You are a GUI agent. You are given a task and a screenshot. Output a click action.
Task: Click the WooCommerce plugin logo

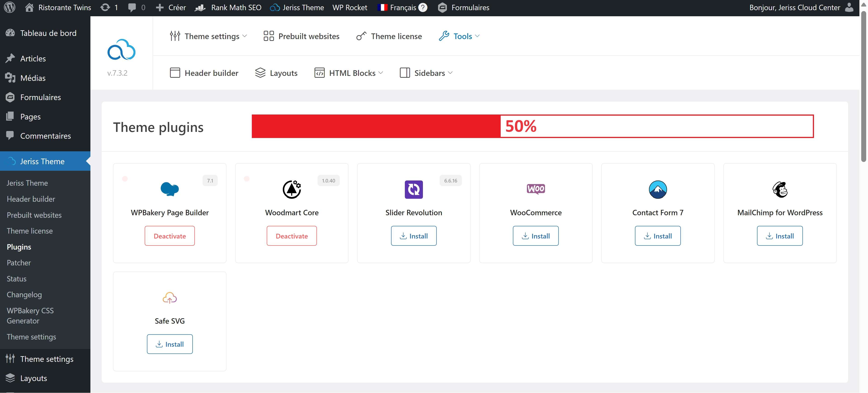(x=536, y=189)
